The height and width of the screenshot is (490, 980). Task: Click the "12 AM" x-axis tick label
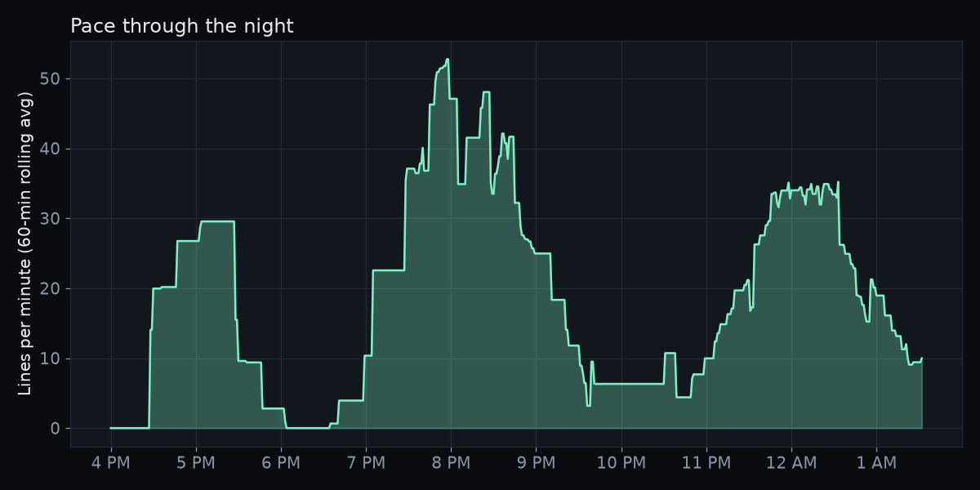click(x=791, y=463)
